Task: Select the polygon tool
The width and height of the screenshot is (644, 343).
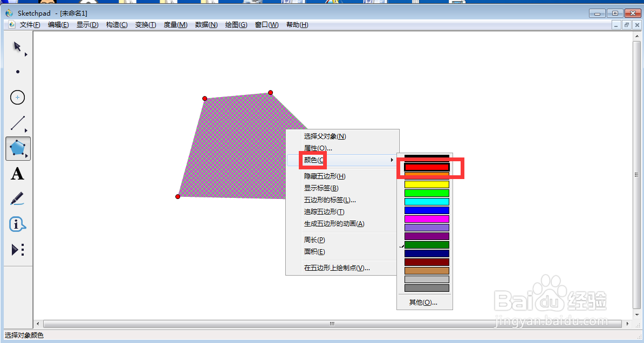Action: pos(17,149)
